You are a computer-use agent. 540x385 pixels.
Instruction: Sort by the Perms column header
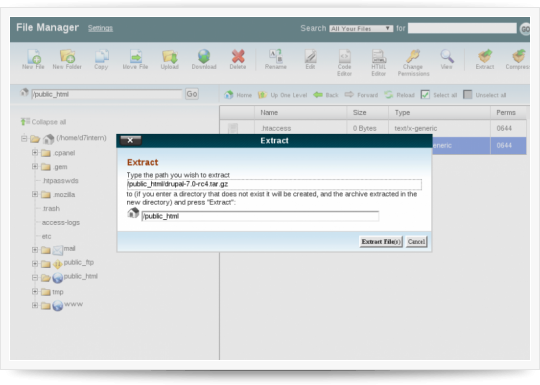(x=508, y=113)
